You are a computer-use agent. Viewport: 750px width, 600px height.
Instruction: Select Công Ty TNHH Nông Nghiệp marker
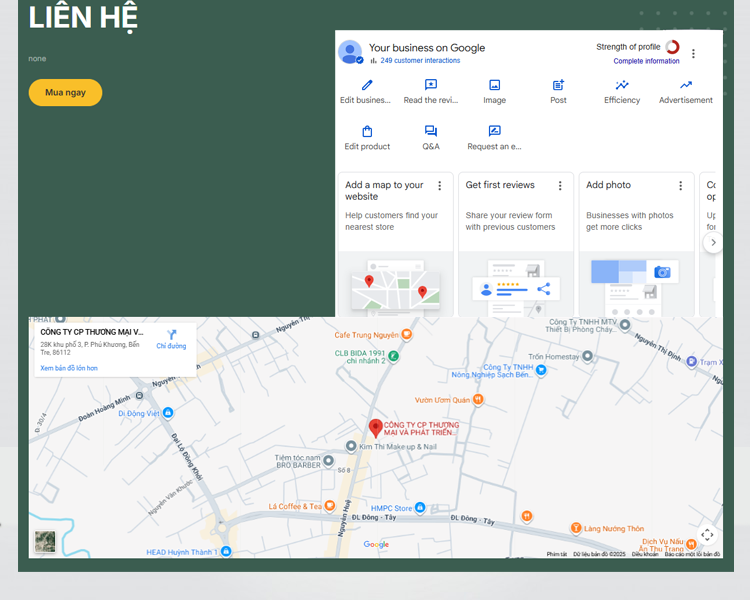(x=541, y=369)
